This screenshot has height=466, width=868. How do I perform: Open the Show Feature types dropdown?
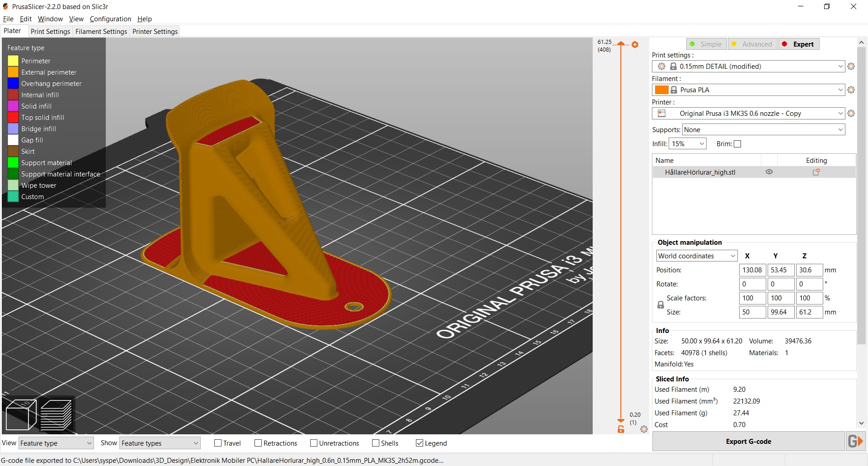[160, 443]
